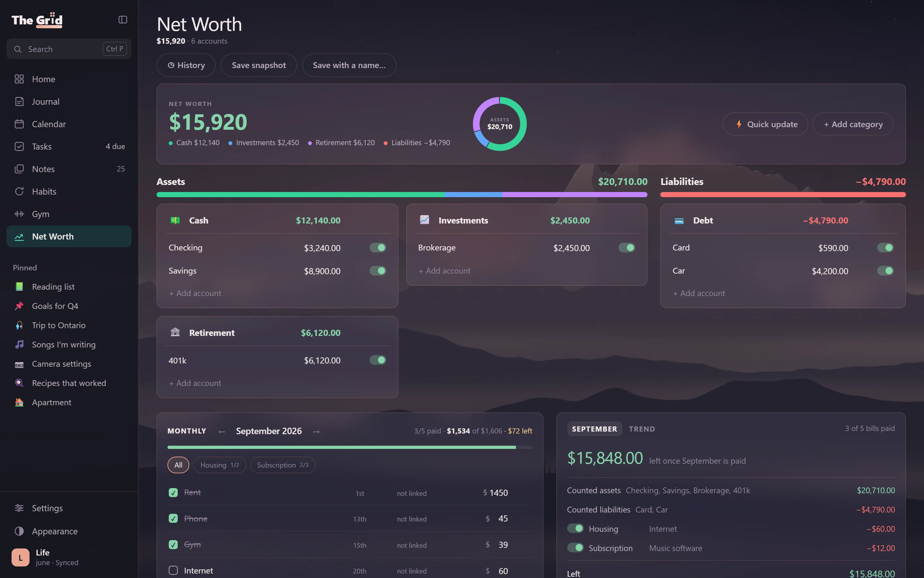Toggle the 401k account switch
Viewport: 924px width, 578px height.
(378, 360)
